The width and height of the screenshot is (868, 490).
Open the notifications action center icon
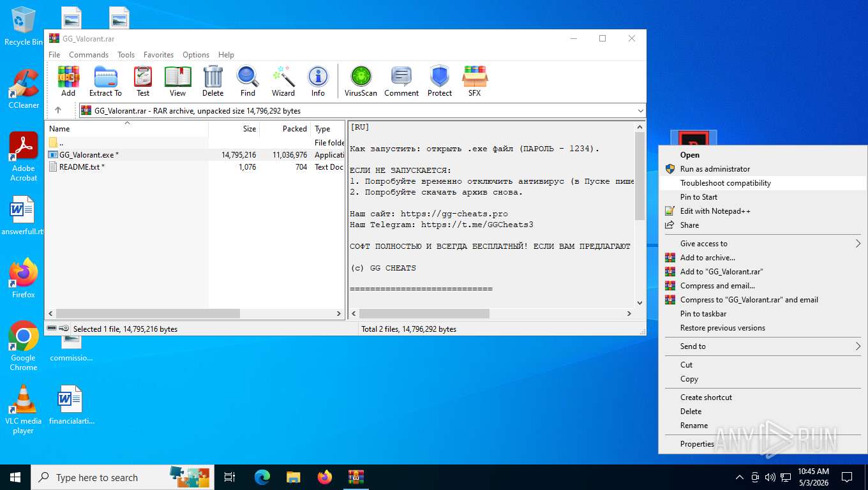pos(847,477)
